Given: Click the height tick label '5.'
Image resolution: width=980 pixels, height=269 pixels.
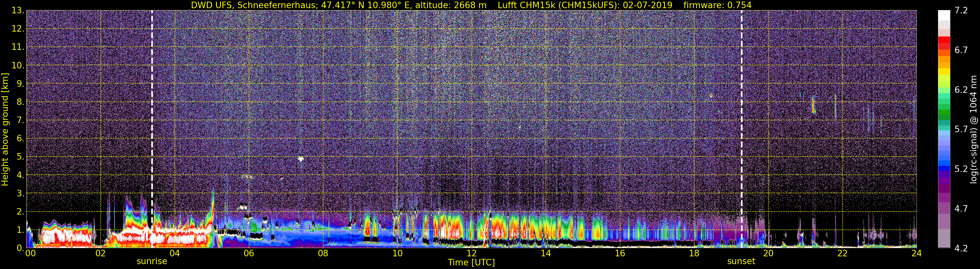Looking at the screenshot, I should (x=20, y=157).
